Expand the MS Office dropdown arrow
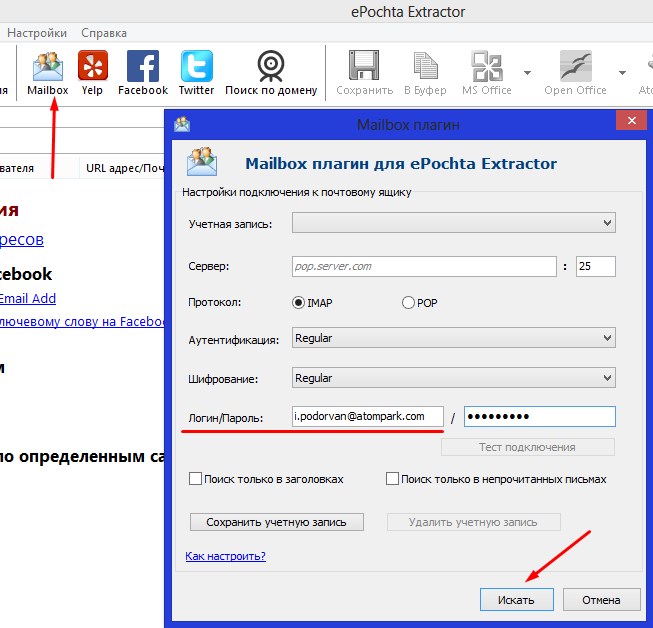 [527, 73]
